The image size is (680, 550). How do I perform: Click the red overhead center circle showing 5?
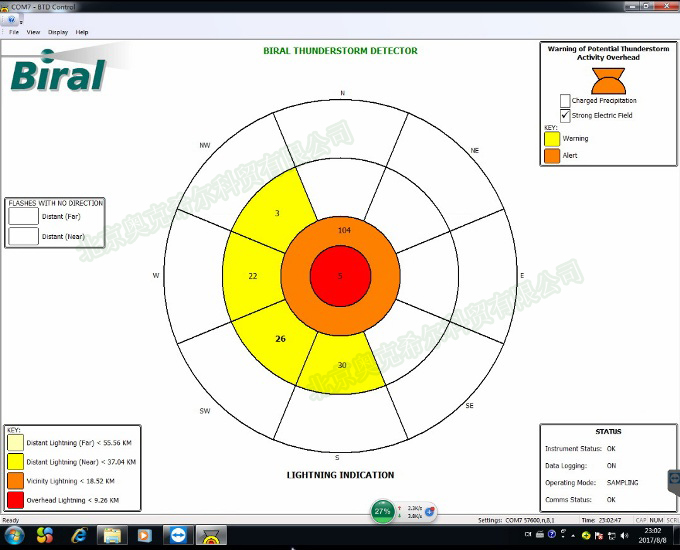[340, 276]
